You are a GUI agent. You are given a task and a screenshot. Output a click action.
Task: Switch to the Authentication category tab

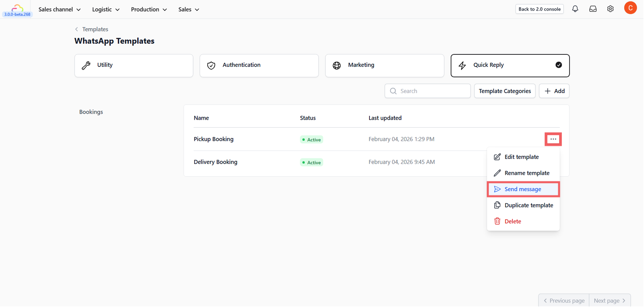pyautogui.click(x=259, y=66)
